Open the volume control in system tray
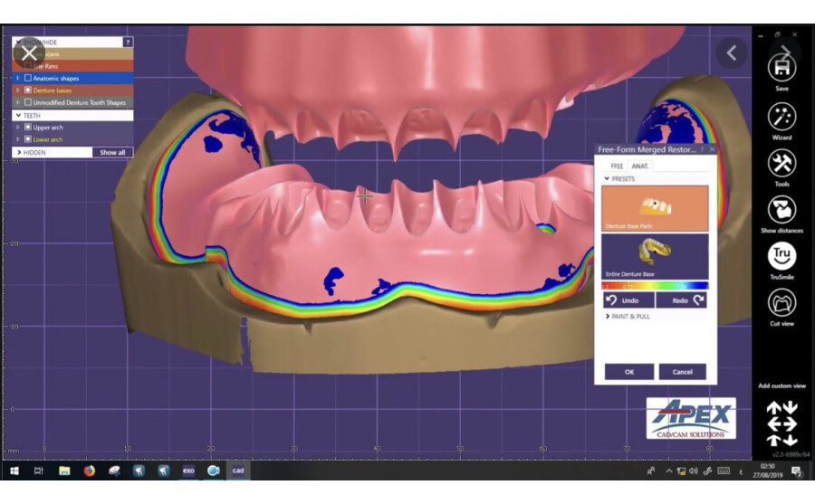 pos(694,471)
